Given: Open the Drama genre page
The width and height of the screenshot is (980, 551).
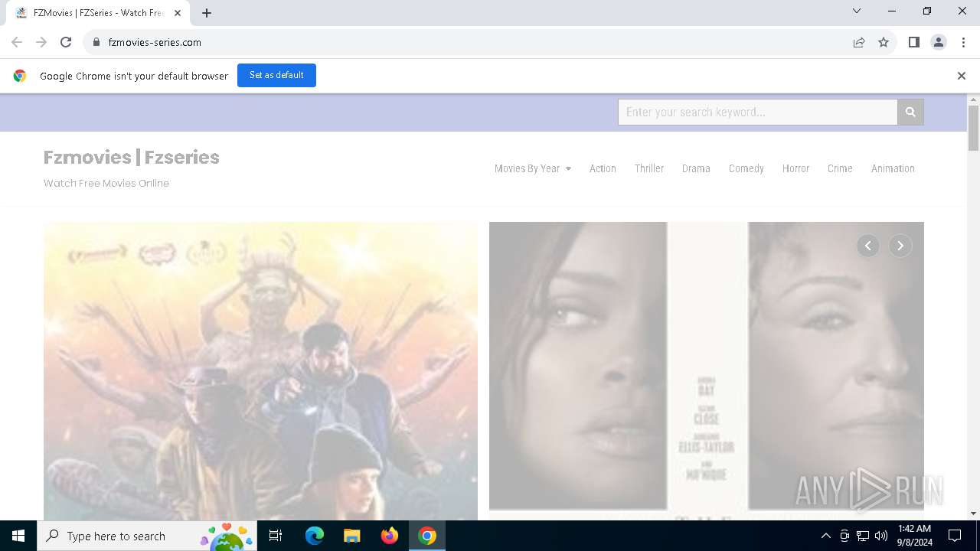Looking at the screenshot, I should (x=696, y=168).
